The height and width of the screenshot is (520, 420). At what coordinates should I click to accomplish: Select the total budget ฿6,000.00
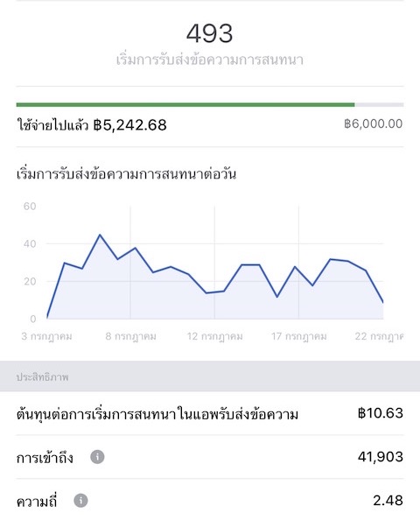(374, 123)
